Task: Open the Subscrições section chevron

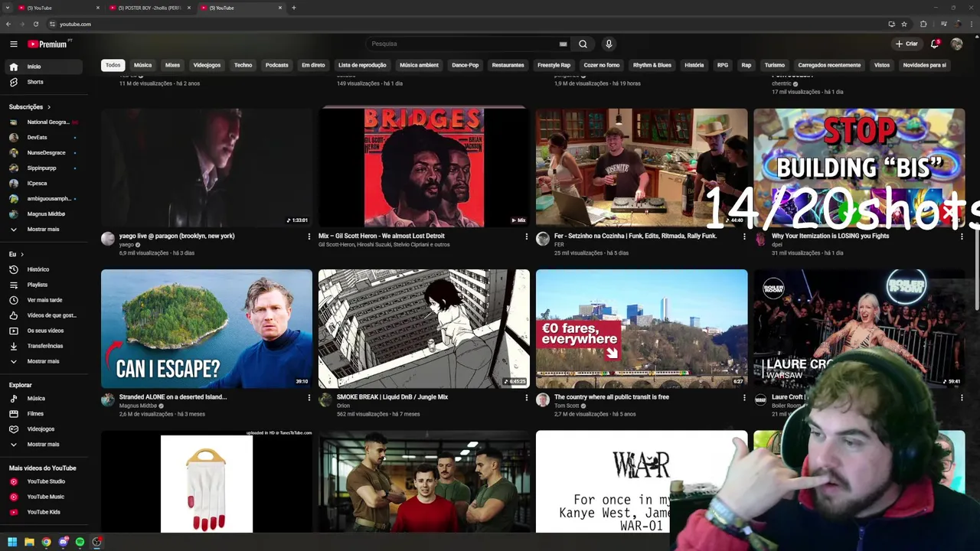Action: (48, 107)
